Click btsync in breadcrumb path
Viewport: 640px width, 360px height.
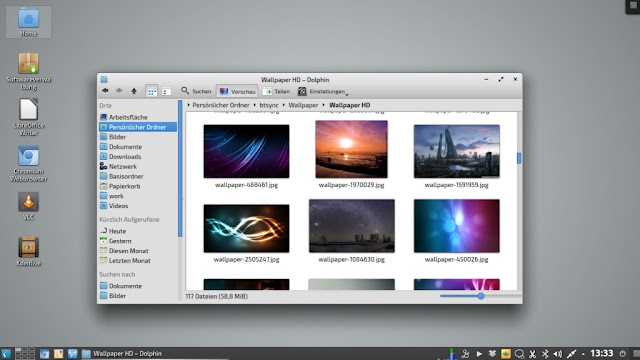(x=269, y=105)
